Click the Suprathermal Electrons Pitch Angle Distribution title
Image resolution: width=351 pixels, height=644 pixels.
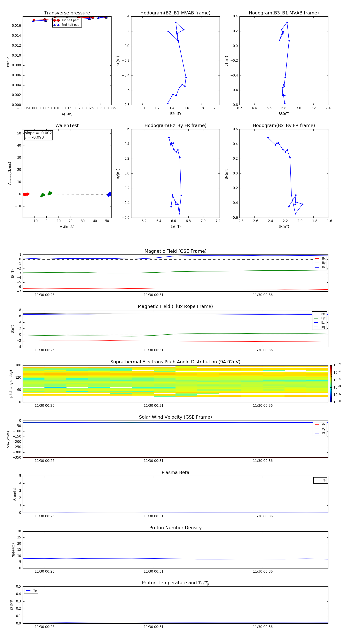(175, 362)
